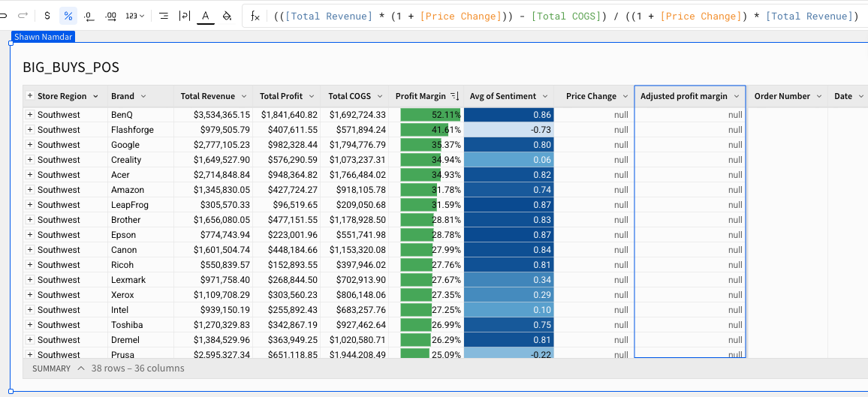The height and width of the screenshot is (397, 868).
Task: Expand the Lexmark row
Action: pyautogui.click(x=30, y=280)
